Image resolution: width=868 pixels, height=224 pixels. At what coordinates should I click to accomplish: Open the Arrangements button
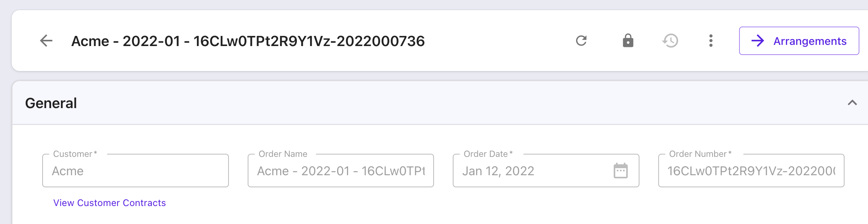click(799, 41)
